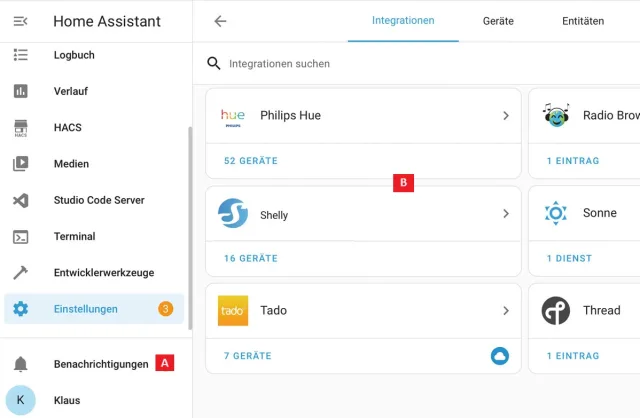640x418 pixels.
Task: Switch to the Entitäten tab
Action: point(583,21)
